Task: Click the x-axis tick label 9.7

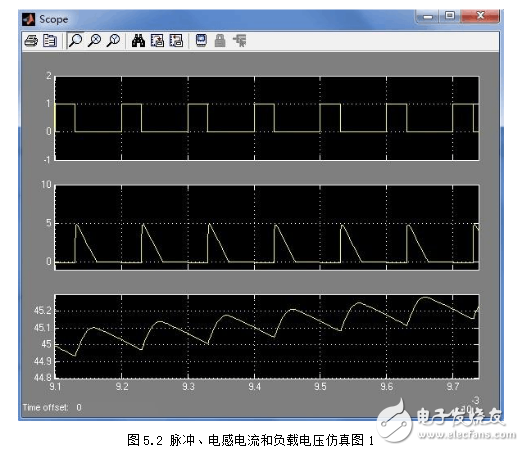Action: pyautogui.click(x=453, y=387)
